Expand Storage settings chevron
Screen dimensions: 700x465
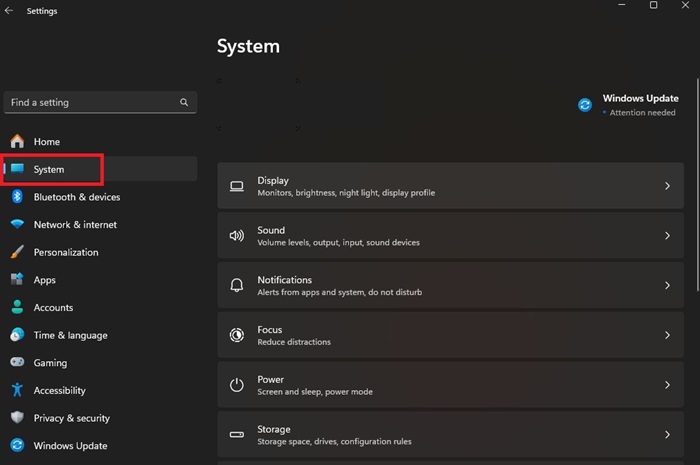[x=667, y=434]
